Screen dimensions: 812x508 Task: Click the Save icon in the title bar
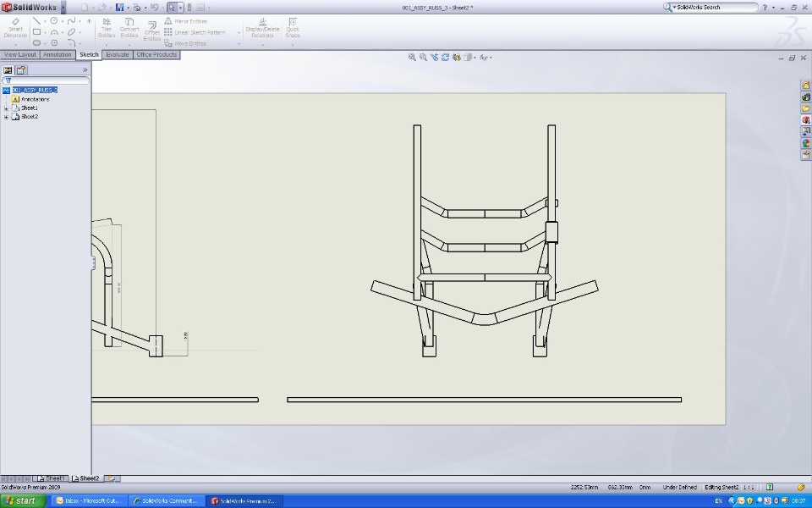(x=119, y=8)
